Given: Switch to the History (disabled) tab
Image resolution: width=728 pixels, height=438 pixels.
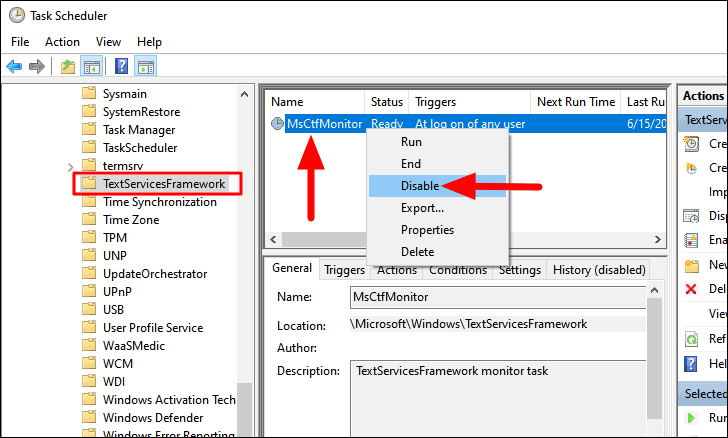Looking at the screenshot, I should pyautogui.click(x=599, y=270).
